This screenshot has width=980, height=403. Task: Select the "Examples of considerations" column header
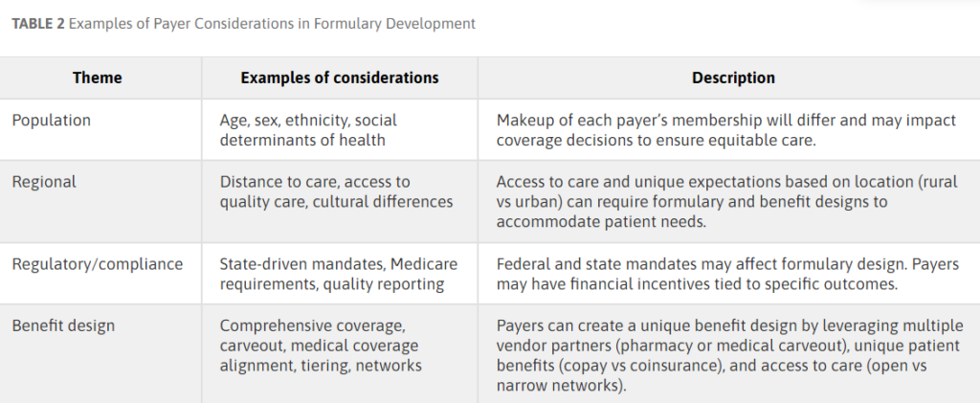340,78
